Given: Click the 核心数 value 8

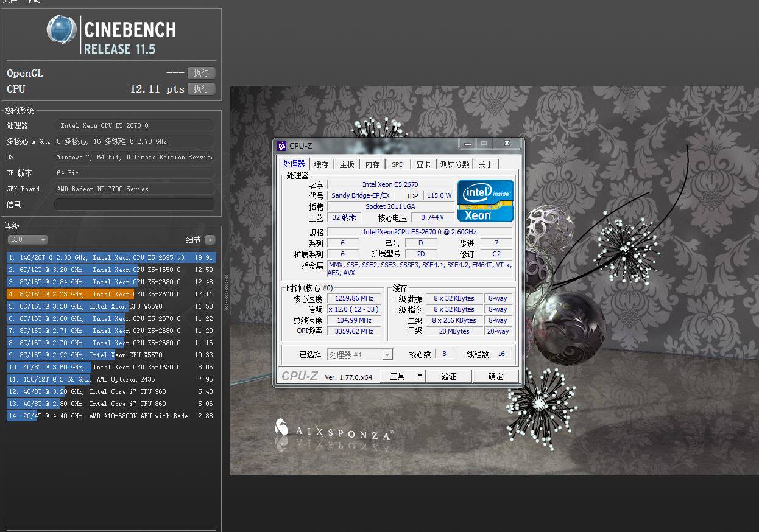Looking at the screenshot, I should (445, 354).
